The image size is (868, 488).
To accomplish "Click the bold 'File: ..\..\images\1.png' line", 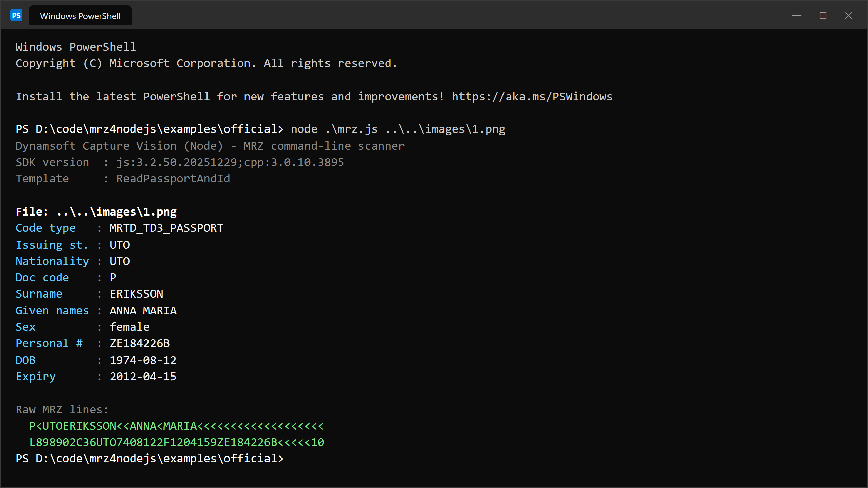I will (x=96, y=212).
